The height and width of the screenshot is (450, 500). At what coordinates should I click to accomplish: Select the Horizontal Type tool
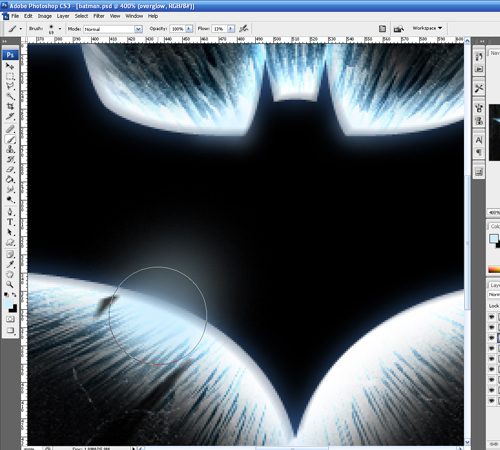(x=10, y=222)
